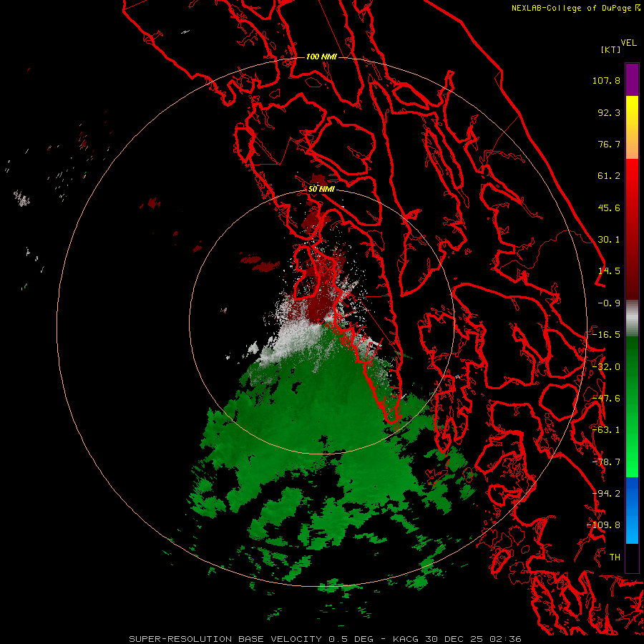The image size is (644, 644).
Task: Click the 50 NMI range ring label
Action: pos(321,190)
